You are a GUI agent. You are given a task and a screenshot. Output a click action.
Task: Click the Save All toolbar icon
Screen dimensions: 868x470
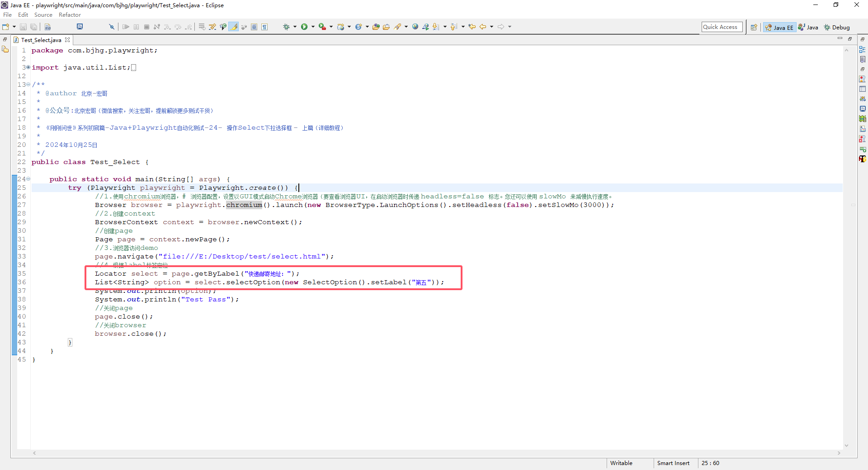(33, 27)
